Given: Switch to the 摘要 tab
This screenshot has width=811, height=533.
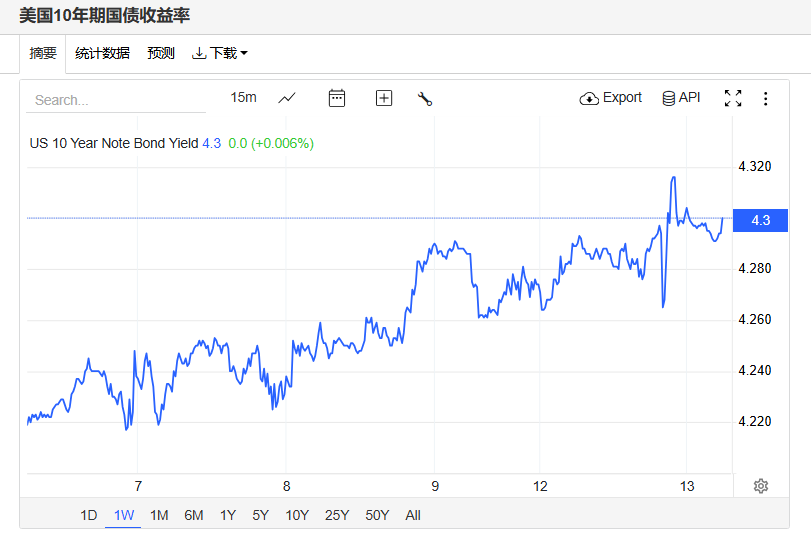Looking at the screenshot, I should [x=43, y=53].
